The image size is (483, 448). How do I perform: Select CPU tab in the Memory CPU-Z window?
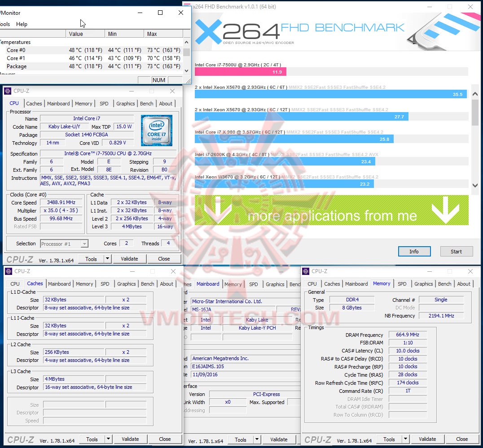[312, 284]
